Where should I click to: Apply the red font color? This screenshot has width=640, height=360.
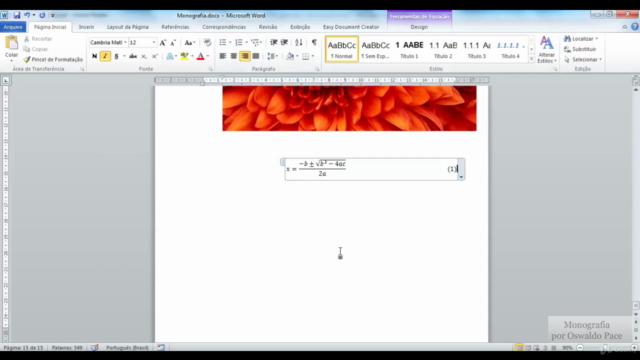(x=200, y=56)
